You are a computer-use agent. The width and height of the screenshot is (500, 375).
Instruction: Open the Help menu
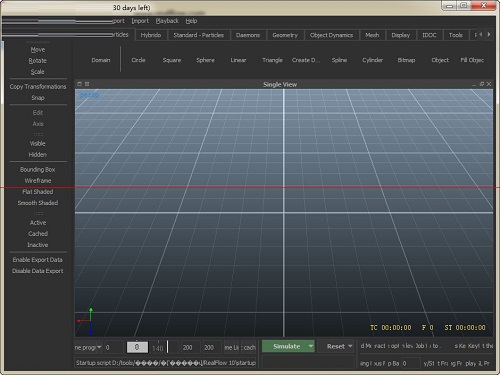(x=191, y=21)
